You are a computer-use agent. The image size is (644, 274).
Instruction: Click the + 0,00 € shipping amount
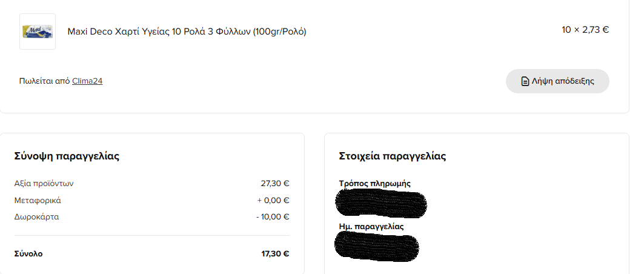(273, 201)
